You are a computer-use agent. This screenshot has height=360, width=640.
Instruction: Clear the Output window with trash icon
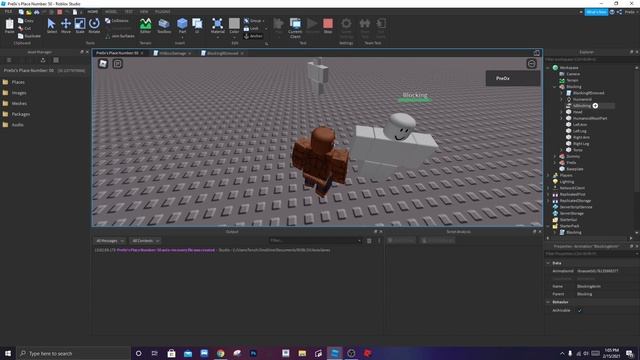tap(369, 241)
